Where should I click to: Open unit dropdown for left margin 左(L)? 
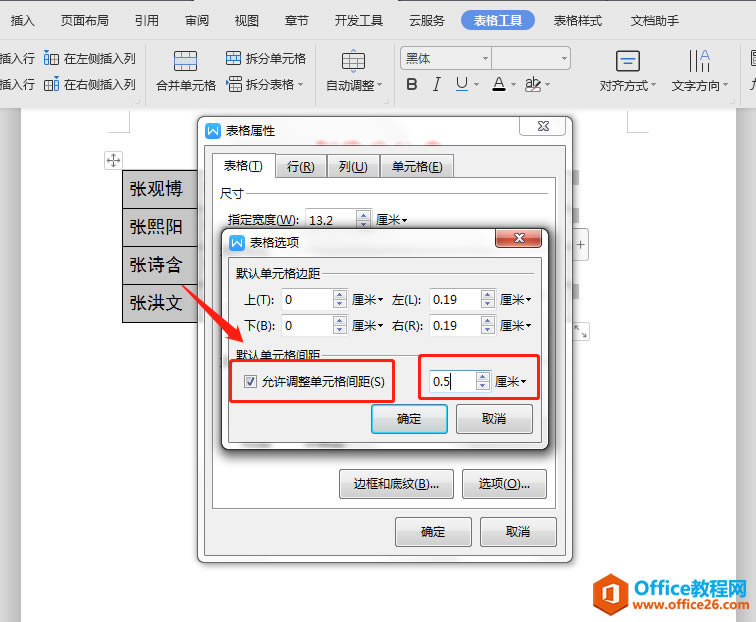pyautogui.click(x=515, y=300)
